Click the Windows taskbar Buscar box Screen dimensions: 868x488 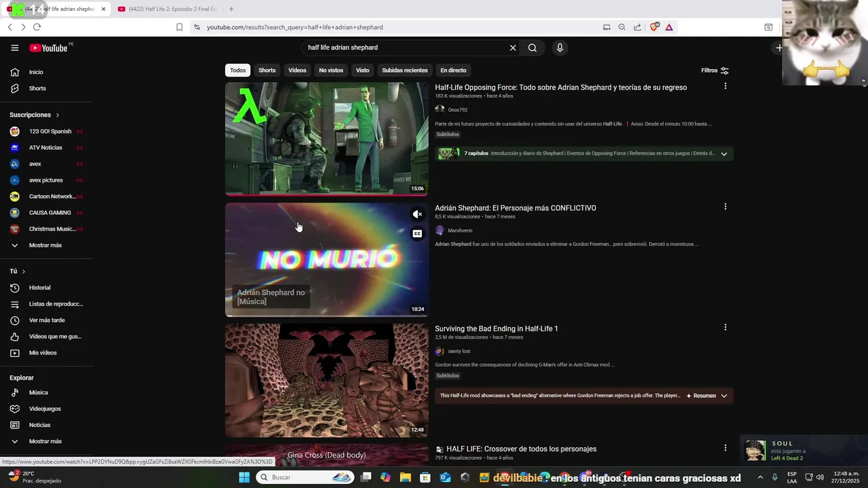[x=306, y=477]
